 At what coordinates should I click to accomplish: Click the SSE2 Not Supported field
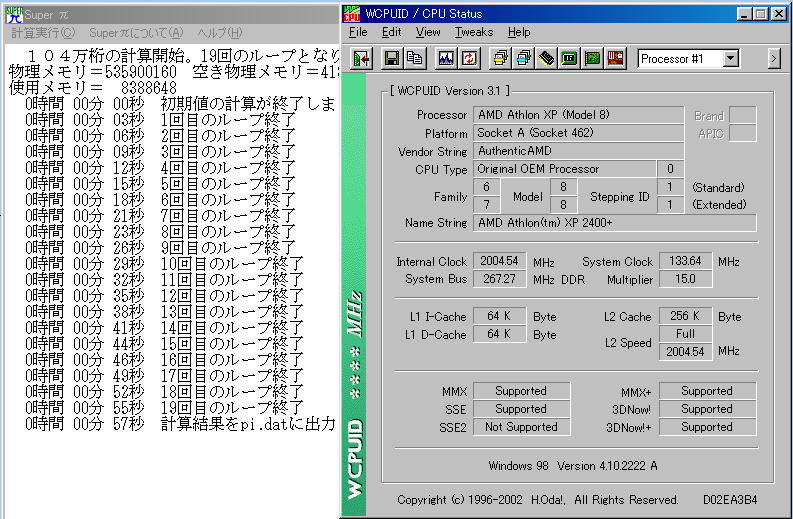point(521,427)
